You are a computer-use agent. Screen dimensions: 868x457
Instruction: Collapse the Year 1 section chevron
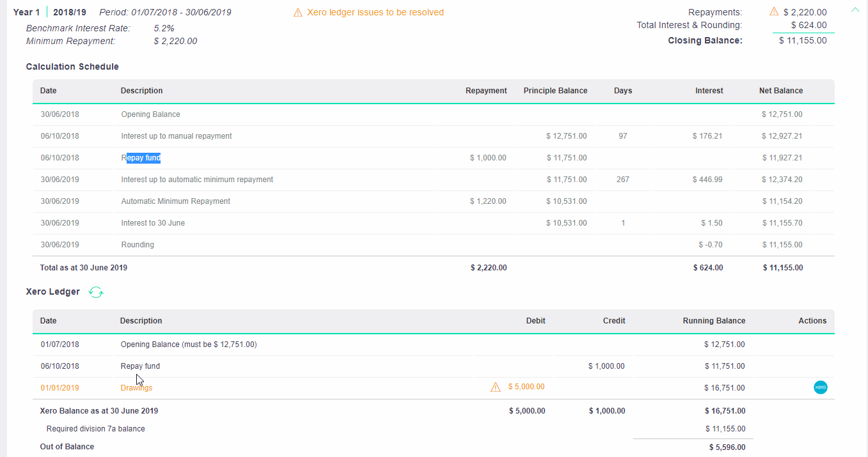point(855,10)
